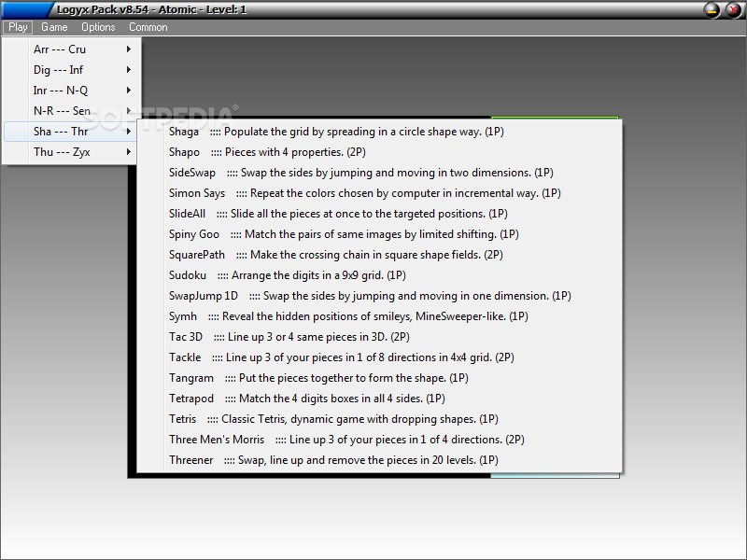Open the Tac 3D game

click(379, 336)
